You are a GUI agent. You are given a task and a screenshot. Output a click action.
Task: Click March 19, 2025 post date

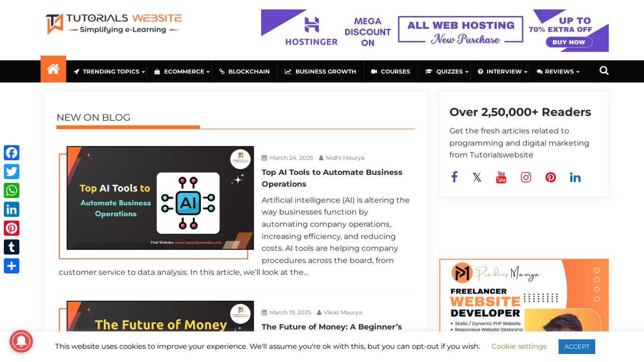pyautogui.click(x=290, y=312)
